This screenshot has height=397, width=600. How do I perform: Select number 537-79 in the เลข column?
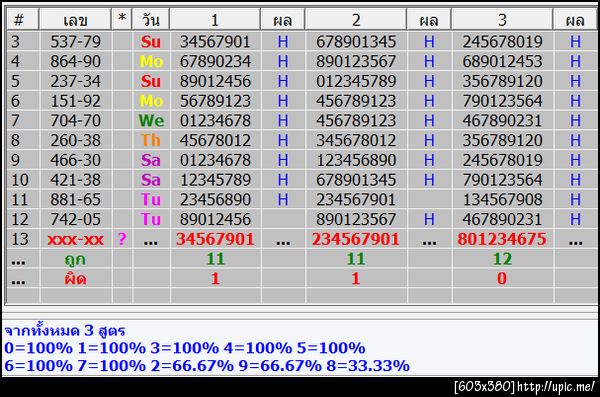(75, 41)
